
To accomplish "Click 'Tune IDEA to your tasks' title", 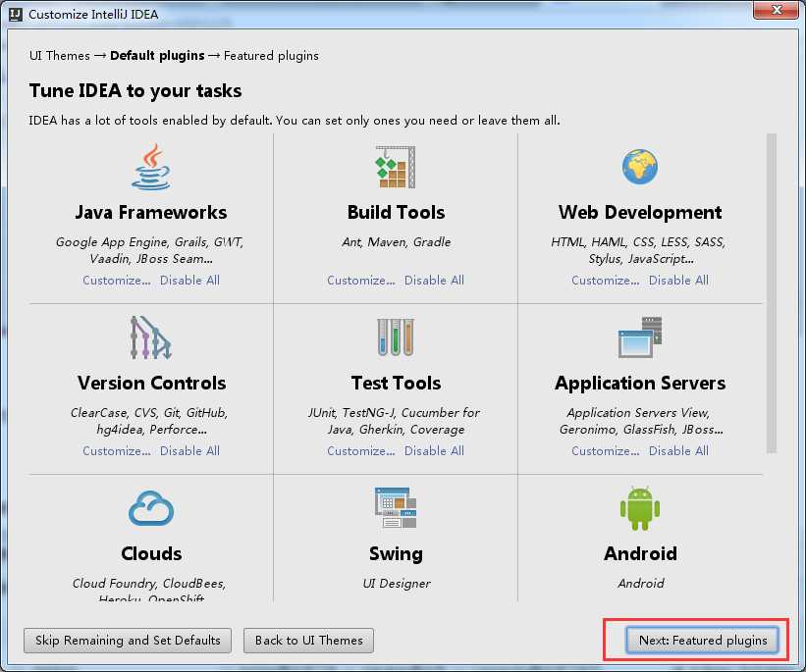I will pyautogui.click(x=135, y=90).
